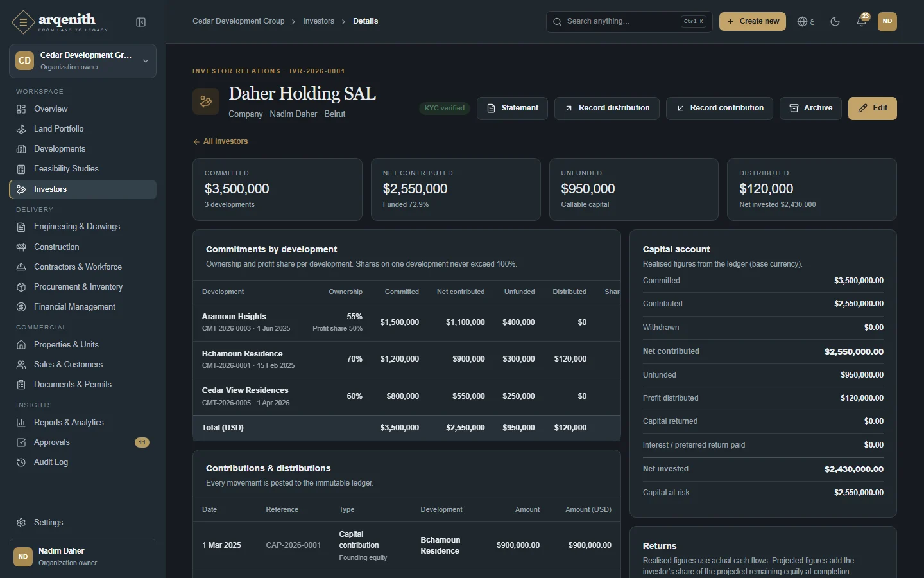Open Reports & Analytics menu item
Viewport: 924px width, 578px height.
coord(83,423)
